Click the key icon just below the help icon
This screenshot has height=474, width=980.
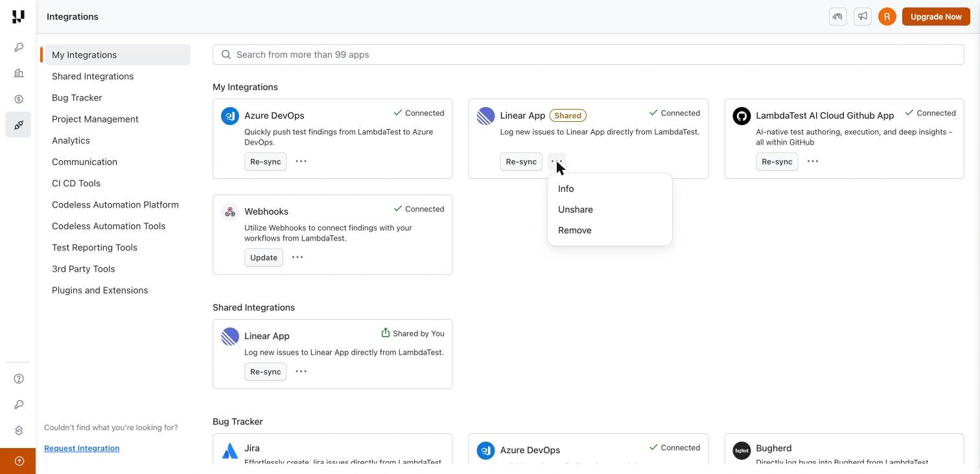19,405
